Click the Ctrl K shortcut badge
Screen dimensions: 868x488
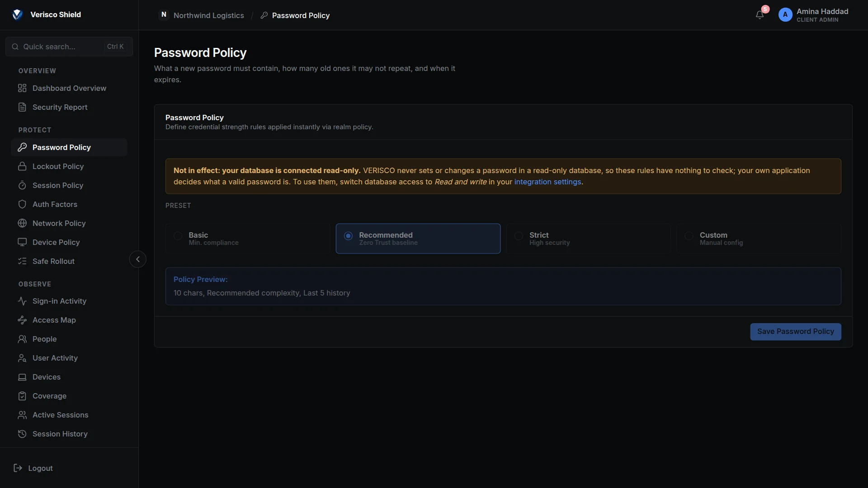115,47
